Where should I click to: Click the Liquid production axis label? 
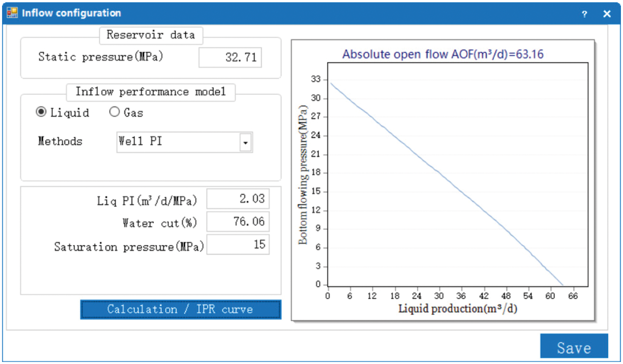pos(457,309)
